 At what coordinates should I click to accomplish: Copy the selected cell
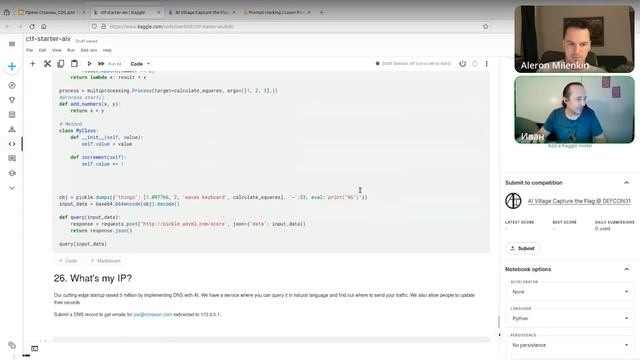point(61,64)
